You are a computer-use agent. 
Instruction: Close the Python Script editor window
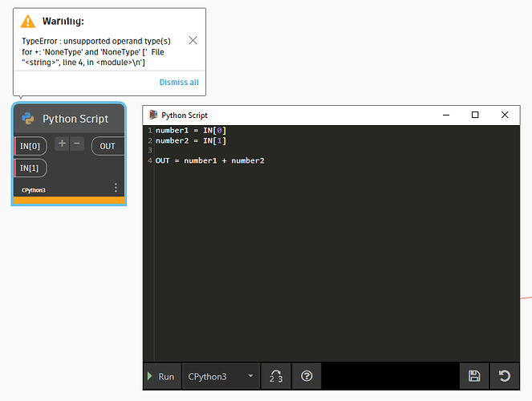coord(505,115)
